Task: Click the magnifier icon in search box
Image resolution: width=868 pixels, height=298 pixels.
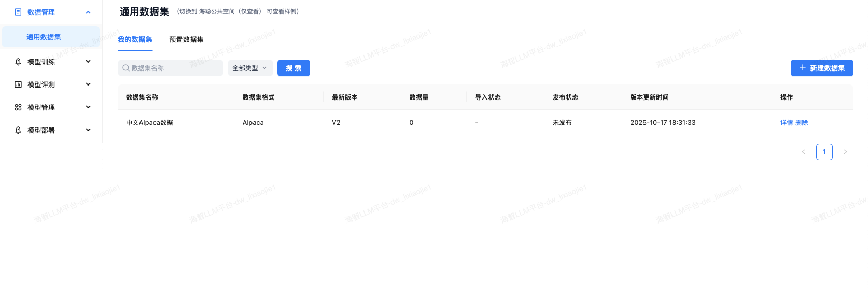Action: [x=125, y=68]
